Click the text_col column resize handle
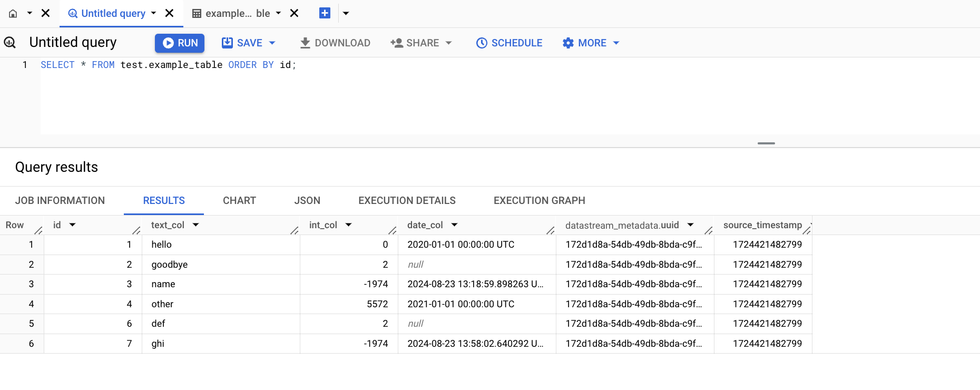 point(295,230)
